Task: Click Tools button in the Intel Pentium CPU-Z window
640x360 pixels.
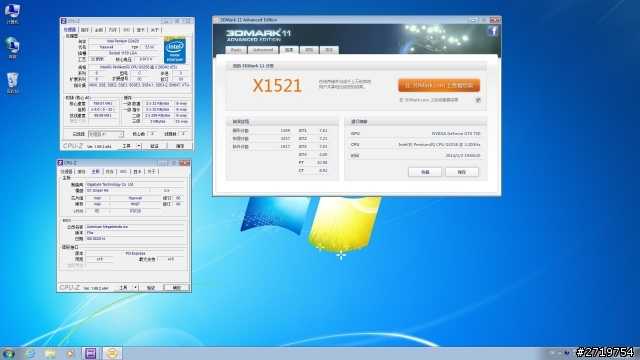Action: pyautogui.click(x=127, y=146)
